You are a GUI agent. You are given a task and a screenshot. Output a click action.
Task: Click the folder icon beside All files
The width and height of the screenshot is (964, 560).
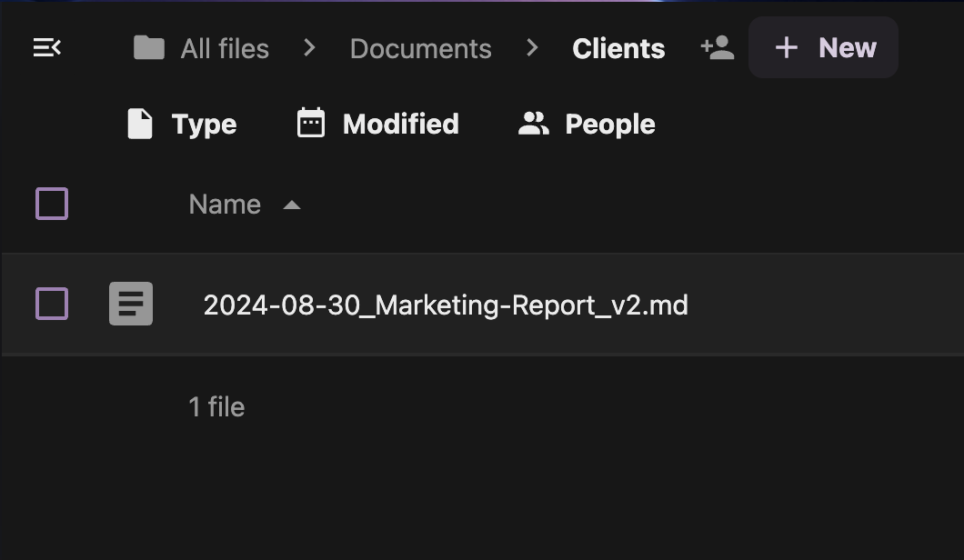click(x=149, y=48)
